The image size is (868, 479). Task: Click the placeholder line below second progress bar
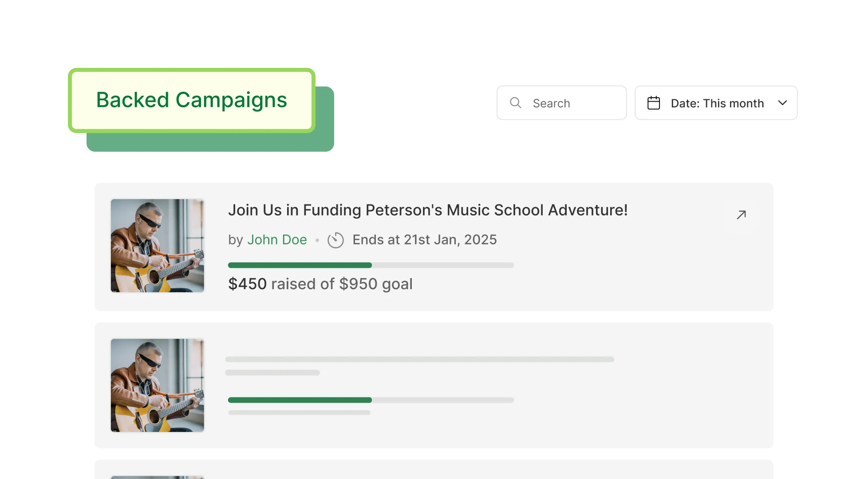300,412
